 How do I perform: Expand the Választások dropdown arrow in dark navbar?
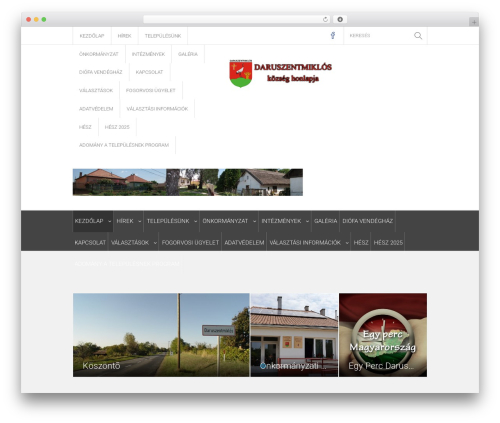click(155, 243)
